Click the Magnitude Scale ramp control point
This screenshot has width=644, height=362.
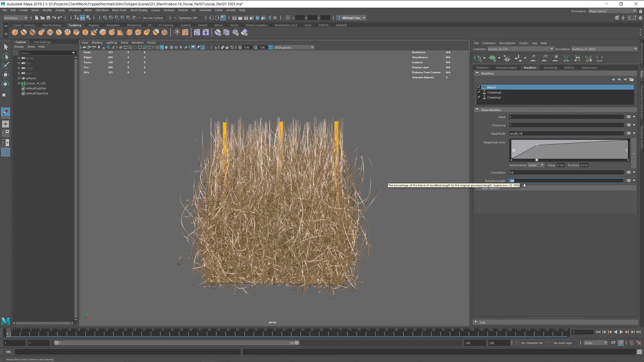(537, 145)
